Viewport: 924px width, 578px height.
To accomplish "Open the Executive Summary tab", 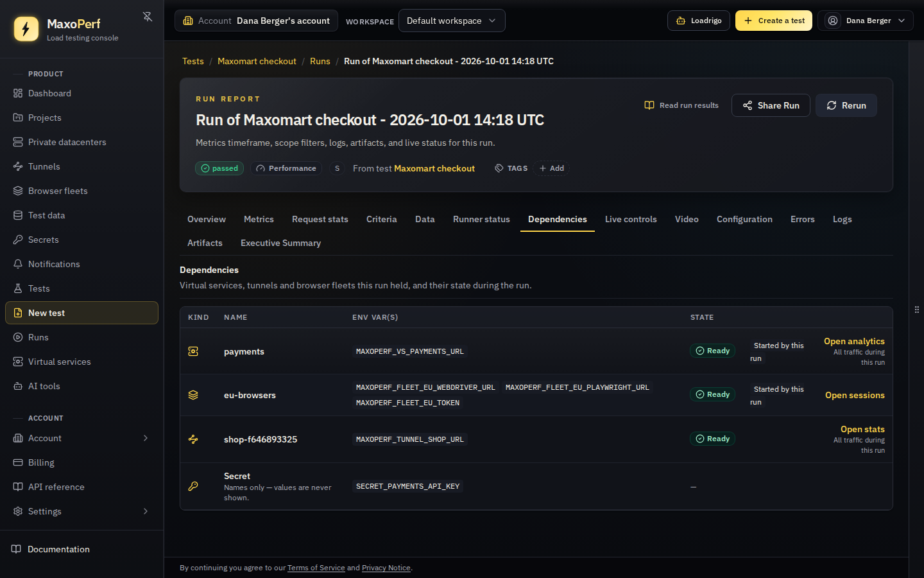I will pyautogui.click(x=280, y=243).
